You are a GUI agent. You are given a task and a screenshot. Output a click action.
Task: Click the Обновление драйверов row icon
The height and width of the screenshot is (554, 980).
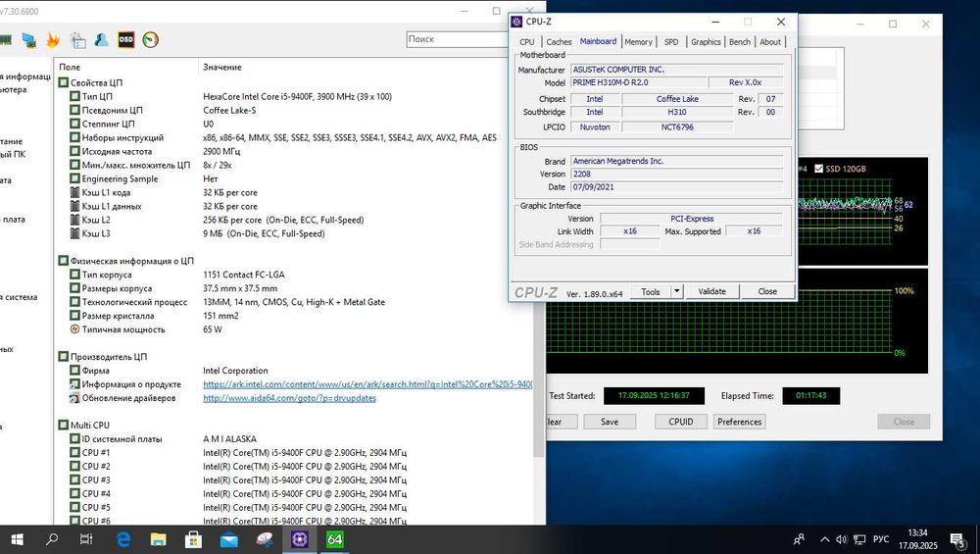coord(75,398)
